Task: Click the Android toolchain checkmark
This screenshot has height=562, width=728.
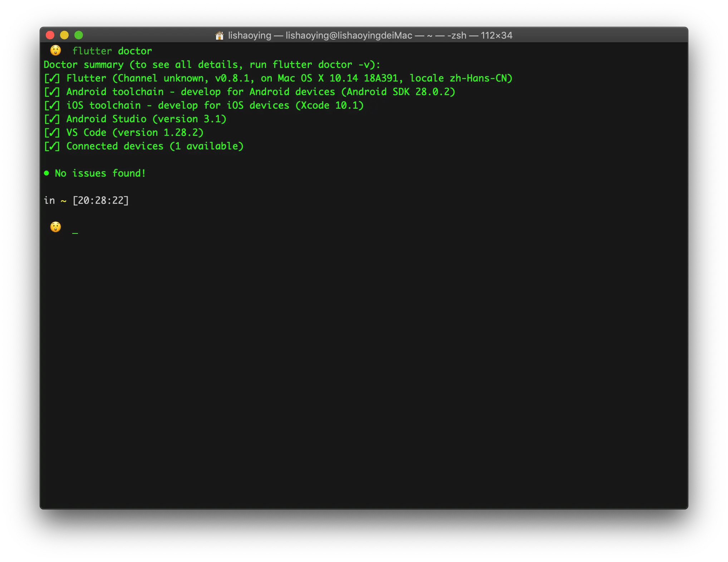Action: pos(52,92)
